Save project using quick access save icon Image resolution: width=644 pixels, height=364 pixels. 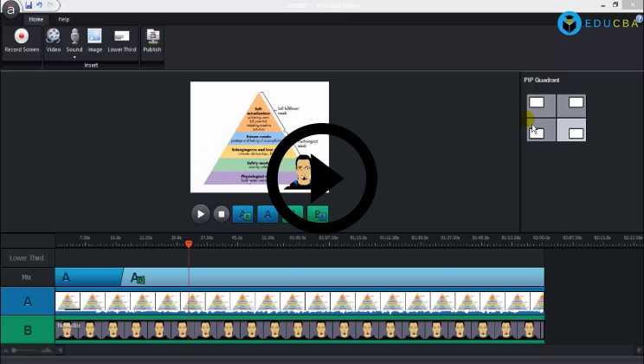[29, 5]
